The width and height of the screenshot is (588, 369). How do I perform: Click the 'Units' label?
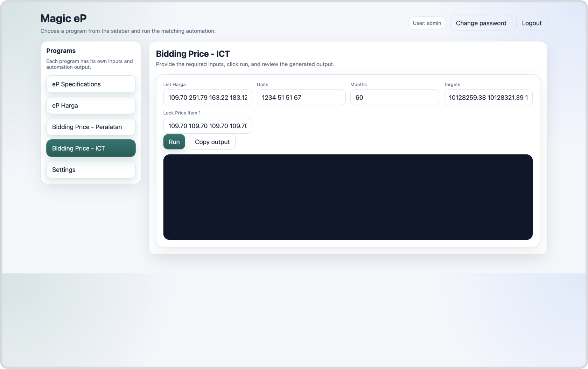click(262, 84)
